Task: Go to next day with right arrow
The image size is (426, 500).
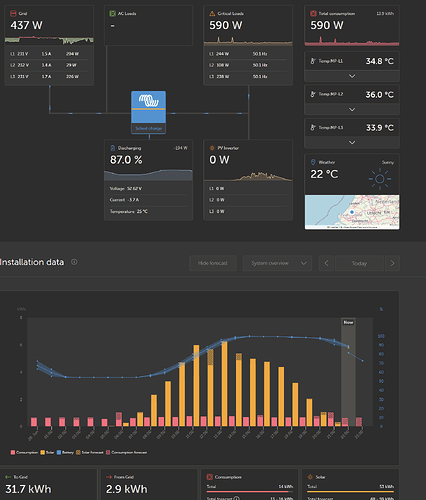Action: click(x=392, y=263)
